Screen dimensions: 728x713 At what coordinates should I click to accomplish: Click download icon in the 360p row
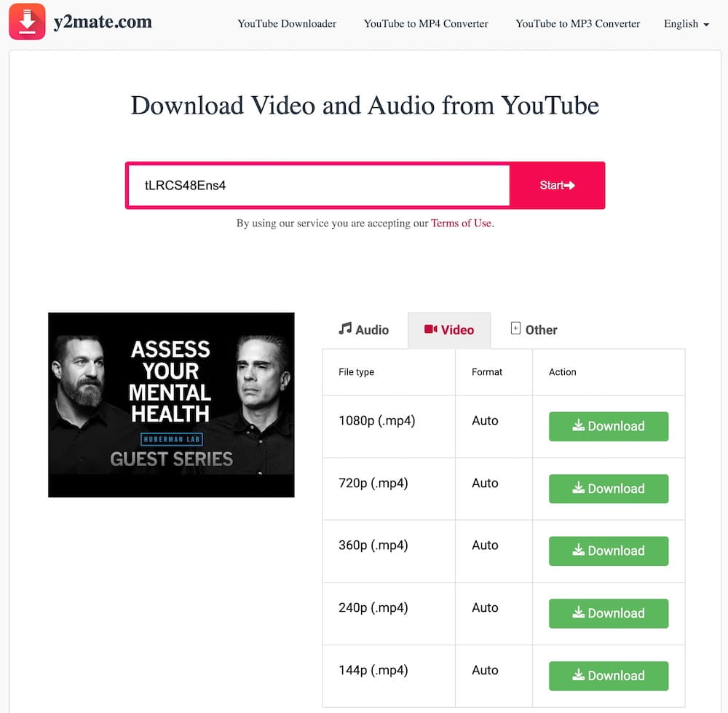point(578,551)
